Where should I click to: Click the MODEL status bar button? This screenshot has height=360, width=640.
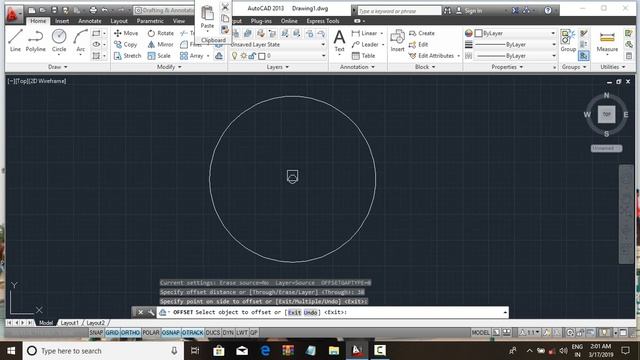[480, 333]
